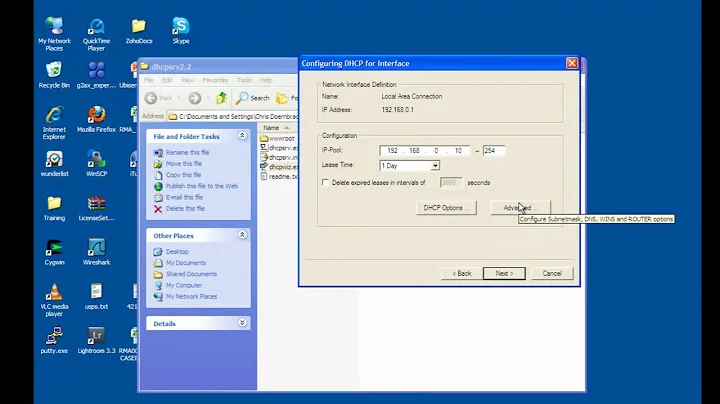
Task: Close the Configuring DHCP dialog
Action: coord(572,63)
